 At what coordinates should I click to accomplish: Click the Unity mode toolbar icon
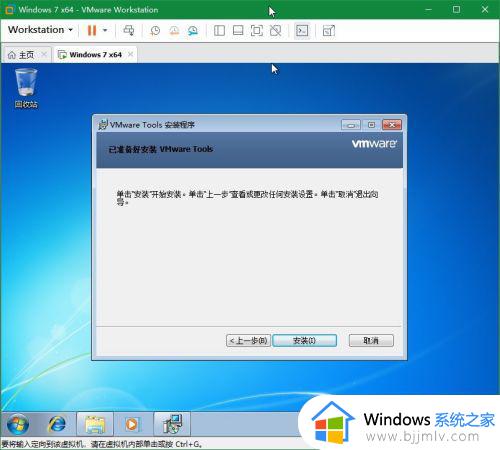[x=275, y=31]
